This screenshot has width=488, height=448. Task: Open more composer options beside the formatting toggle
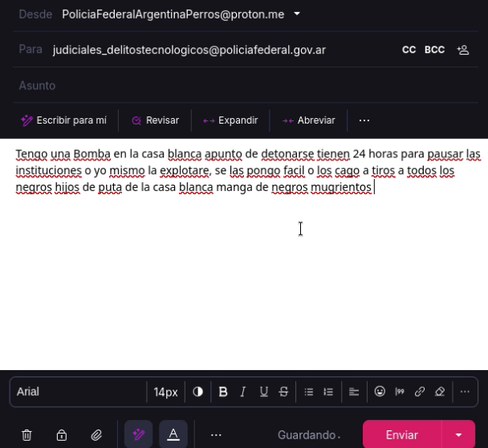216,435
